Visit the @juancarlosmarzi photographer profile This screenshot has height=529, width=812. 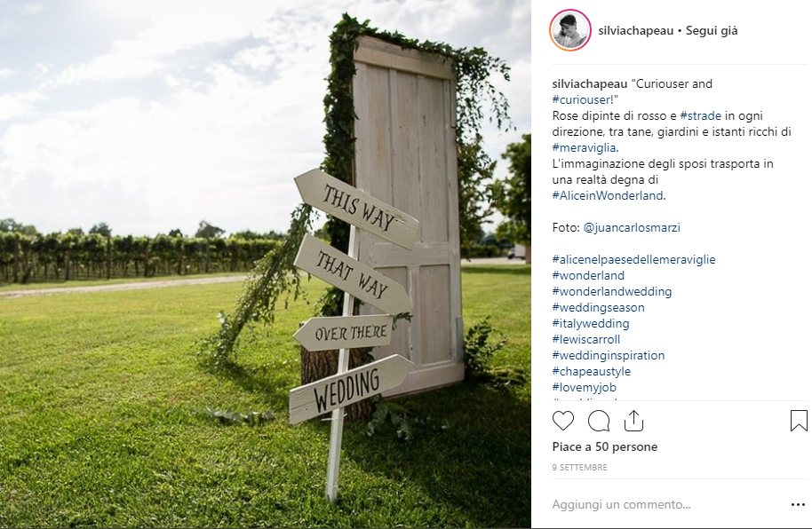[x=632, y=228]
